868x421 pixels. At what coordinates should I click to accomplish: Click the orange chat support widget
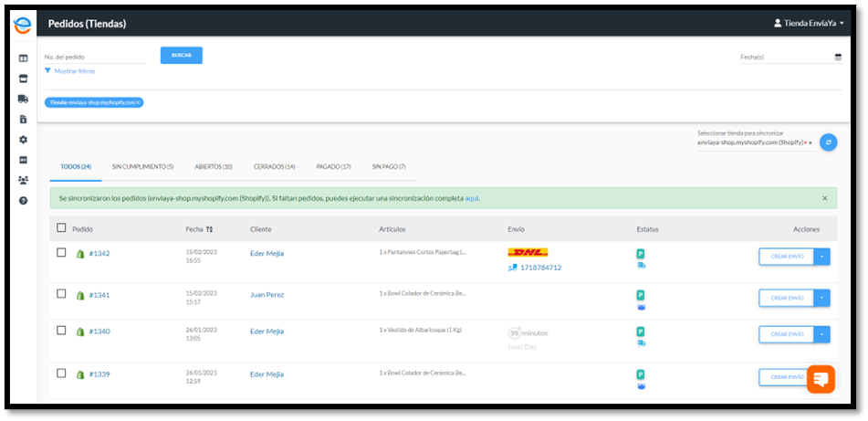click(x=821, y=380)
